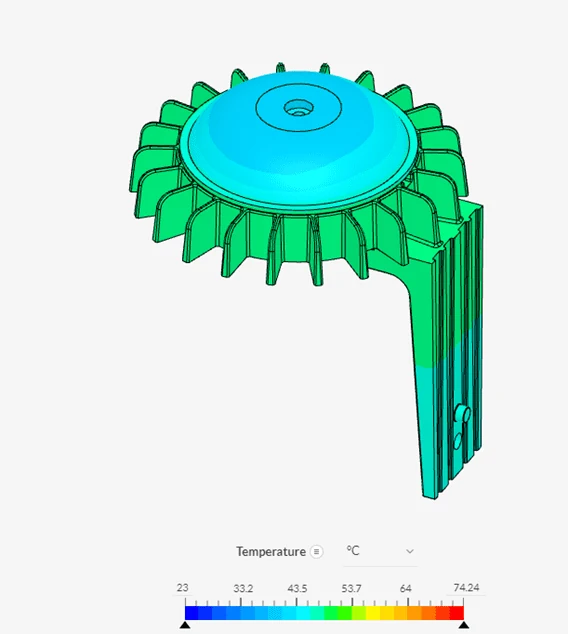Click the heat sink dome in viewport
The width and height of the screenshot is (568, 634).
[298, 142]
